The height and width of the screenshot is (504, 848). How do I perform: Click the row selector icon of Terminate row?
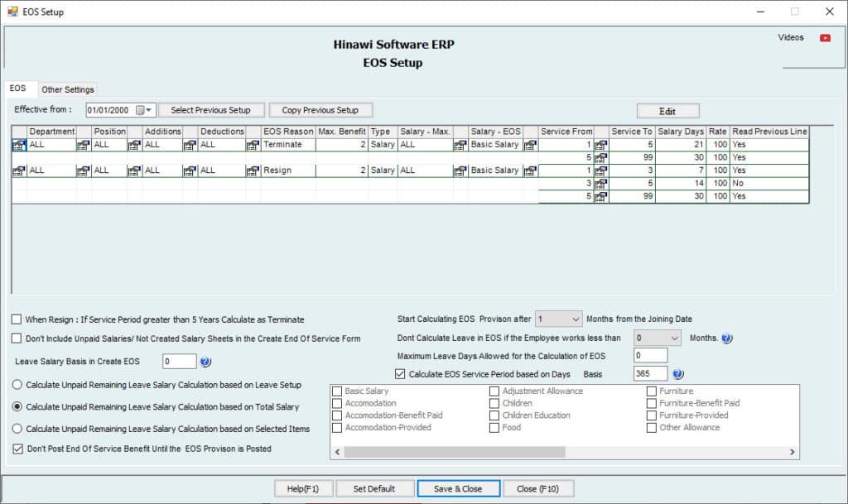tap(19, 145)
